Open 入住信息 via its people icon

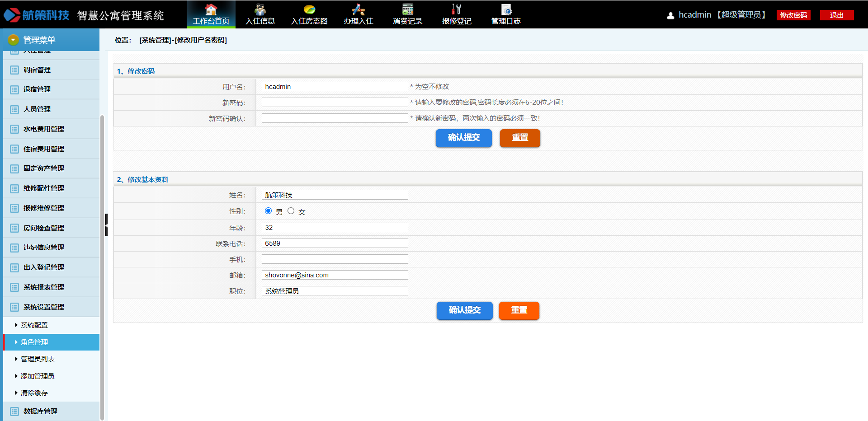click(x=260, y=9)
